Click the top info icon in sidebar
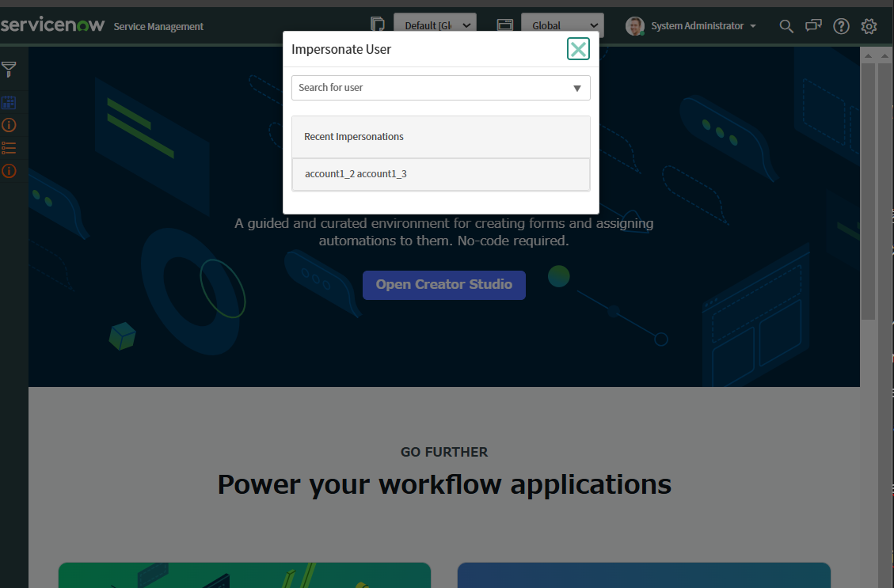The image size is (894, 588). coord(9,124)
